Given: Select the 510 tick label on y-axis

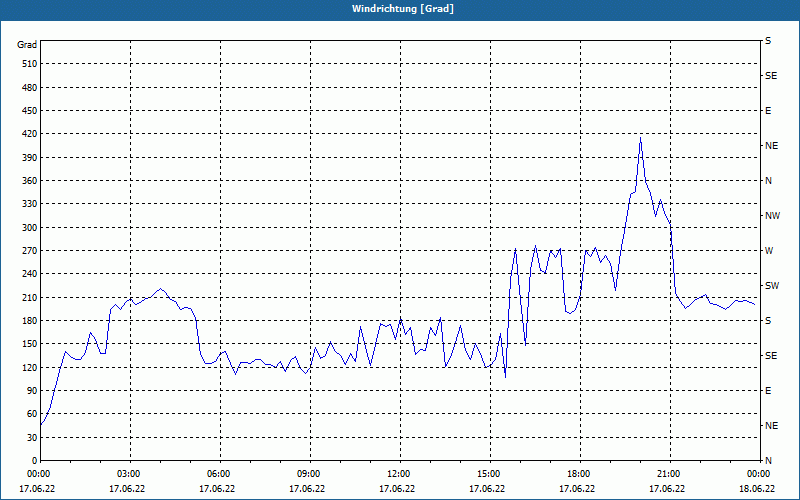Looking at the screenshot, I should 27,64.
